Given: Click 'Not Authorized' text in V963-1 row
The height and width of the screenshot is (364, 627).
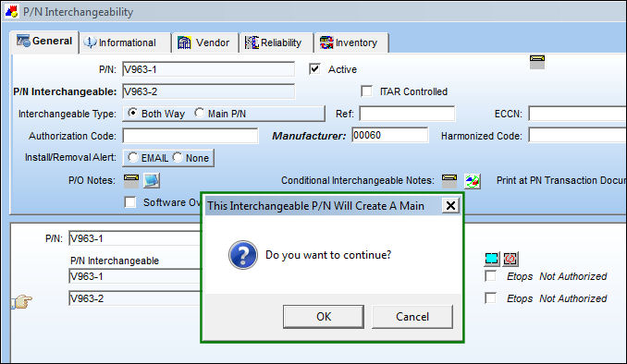Looking at the screenshot, I should [x=572, y=276].
